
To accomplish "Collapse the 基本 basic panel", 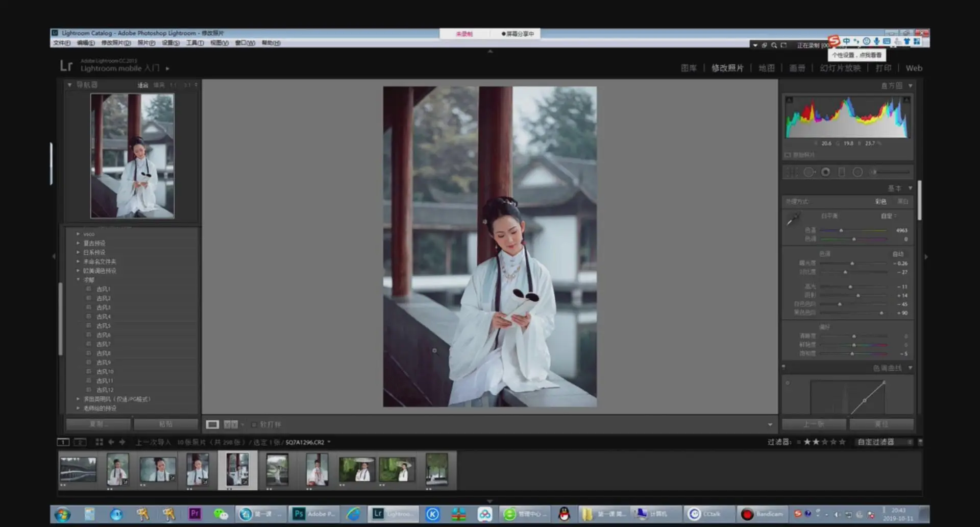I will click(910, 188).
